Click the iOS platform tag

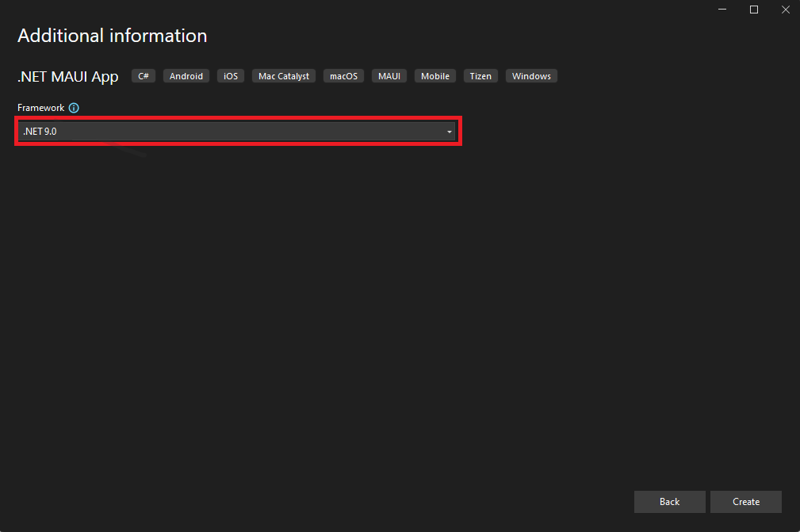tap(231, 76)
